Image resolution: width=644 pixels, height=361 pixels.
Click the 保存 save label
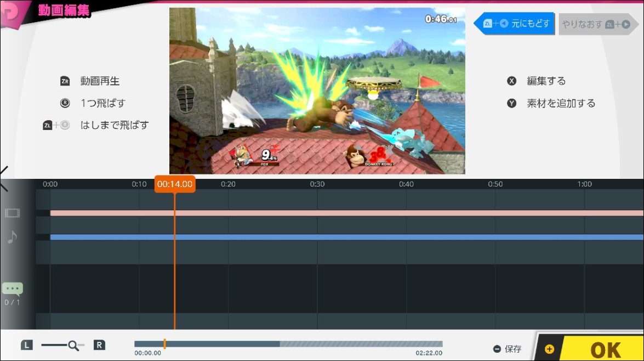pos(513,349)
